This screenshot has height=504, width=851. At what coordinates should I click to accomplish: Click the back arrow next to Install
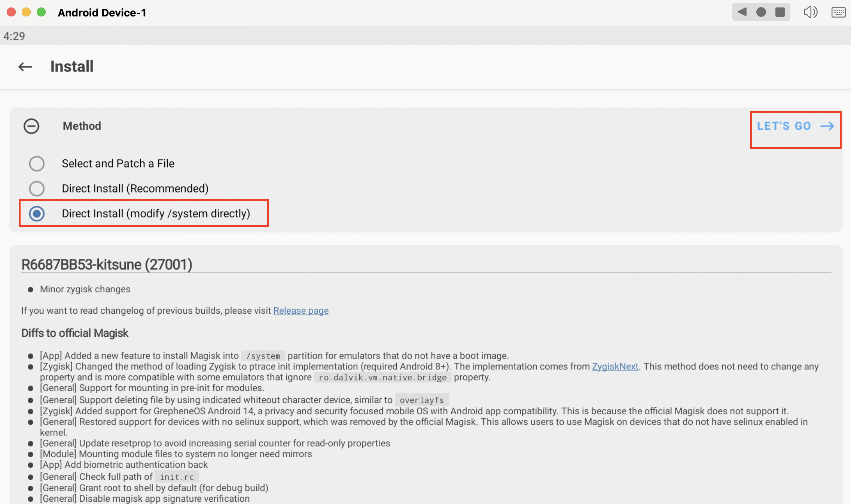(x=25, y=67)
